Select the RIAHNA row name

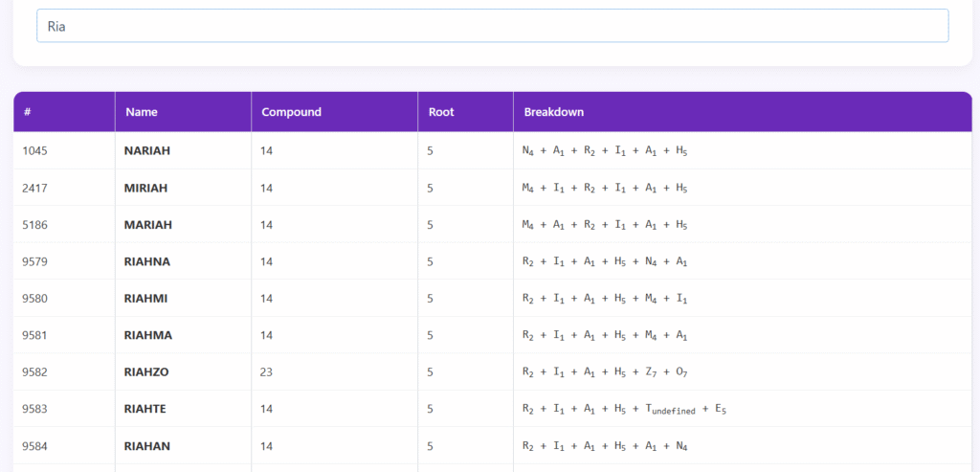pyautogui.click(x=147, y=261)
